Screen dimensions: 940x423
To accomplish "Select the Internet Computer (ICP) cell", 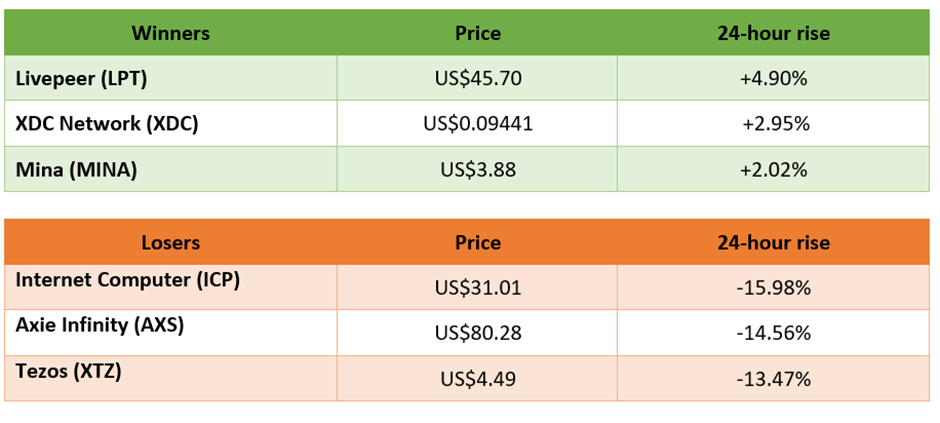I will pos(171,287).
